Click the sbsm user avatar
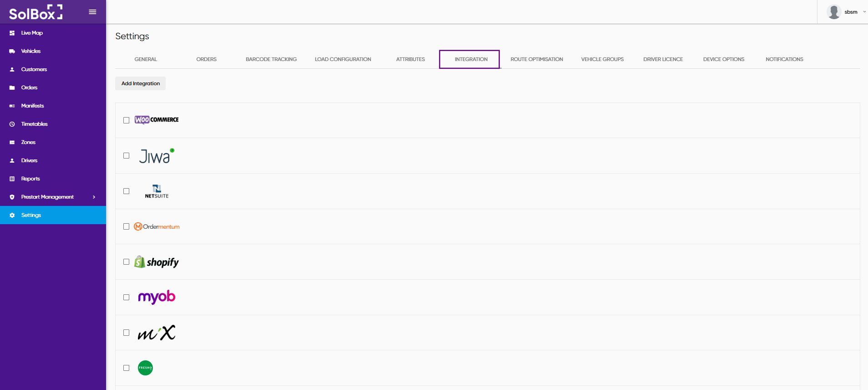This screenshot has height=390, width=868. (x=834, y=12)
